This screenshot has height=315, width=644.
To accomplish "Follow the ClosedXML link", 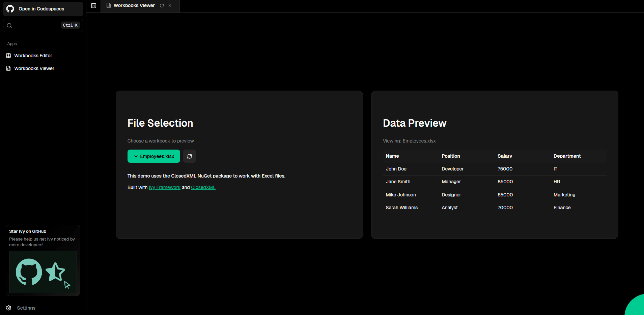I will pyautogui.click(x=203, y=188).
